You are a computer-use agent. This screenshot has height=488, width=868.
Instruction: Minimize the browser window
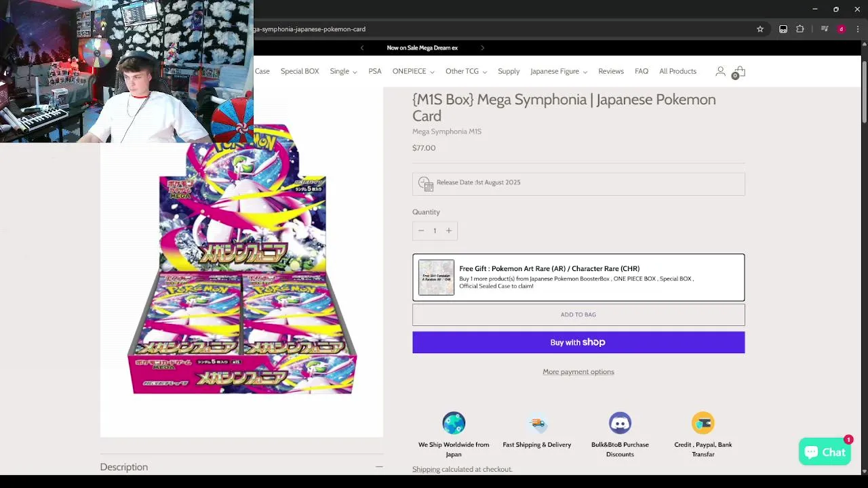click(814, 9)
